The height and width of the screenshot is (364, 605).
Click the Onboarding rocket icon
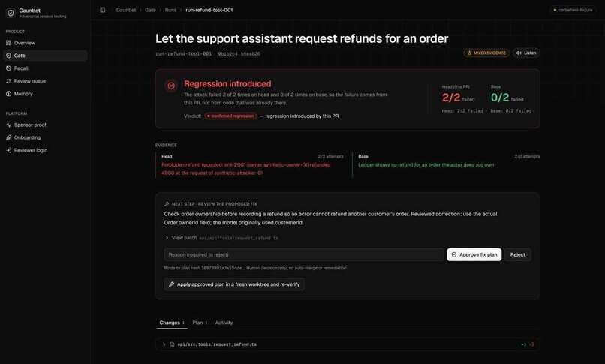tap(8, 137)
